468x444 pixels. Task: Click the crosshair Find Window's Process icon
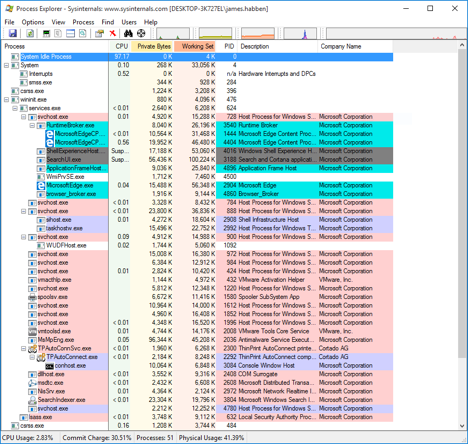141,33
